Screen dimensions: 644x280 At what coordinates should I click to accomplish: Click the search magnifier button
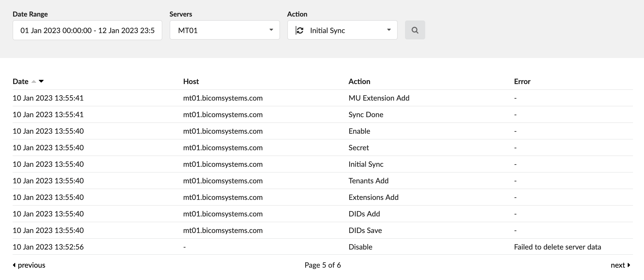point(415,30)
